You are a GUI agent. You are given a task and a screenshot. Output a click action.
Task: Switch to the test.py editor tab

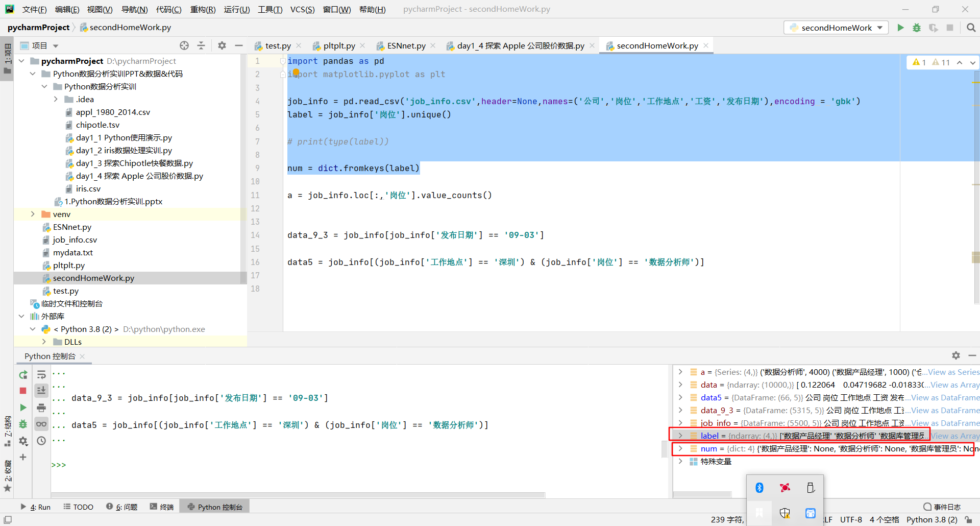pyautogui.click(x=278, y=45)
